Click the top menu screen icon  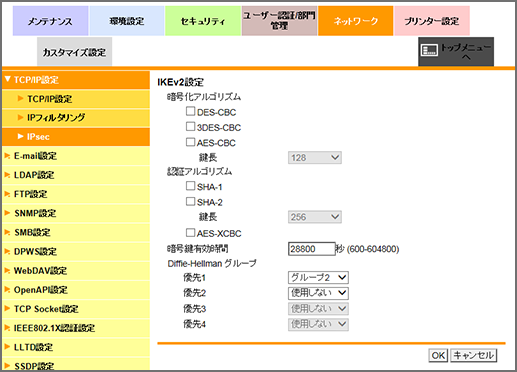point(429,50)
